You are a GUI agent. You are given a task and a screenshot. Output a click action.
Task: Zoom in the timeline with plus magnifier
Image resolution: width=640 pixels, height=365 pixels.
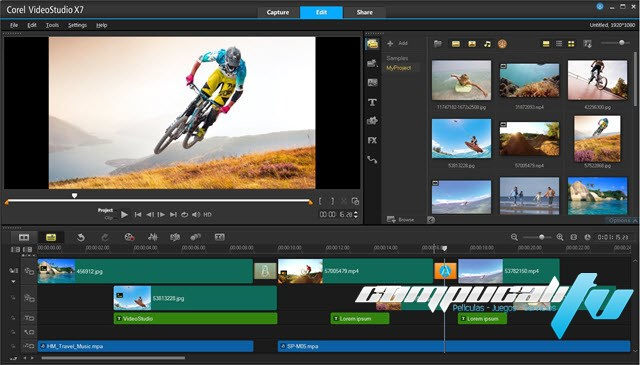click(560, 237)
